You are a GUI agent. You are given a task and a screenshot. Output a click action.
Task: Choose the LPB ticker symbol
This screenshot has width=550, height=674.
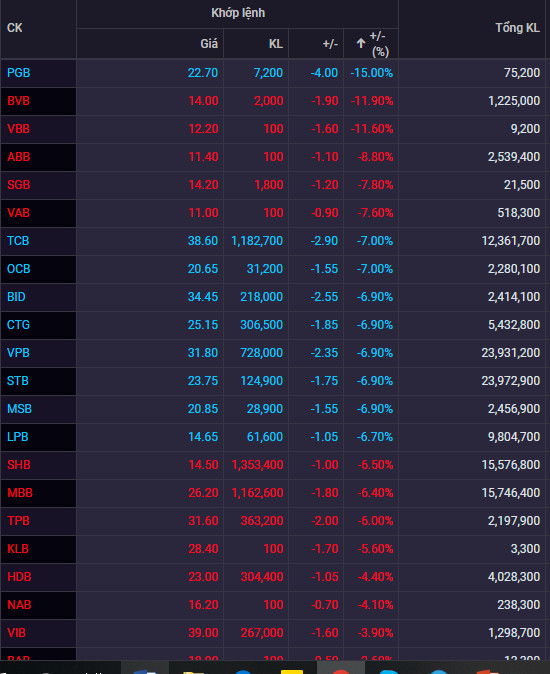(18, 437)
